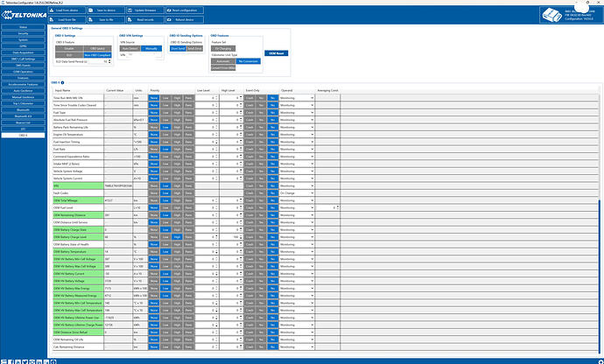Adjust Averaging Const stepper for OEM Fuel Level
This screenshot has width=604, height=364.
click(x=338, y=207)
